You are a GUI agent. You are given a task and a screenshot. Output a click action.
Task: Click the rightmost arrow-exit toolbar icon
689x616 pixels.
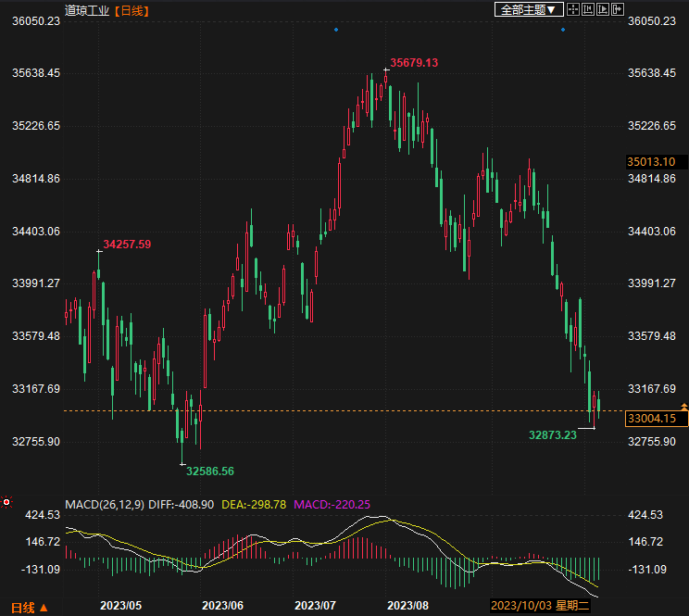click(x=619, y=9)
